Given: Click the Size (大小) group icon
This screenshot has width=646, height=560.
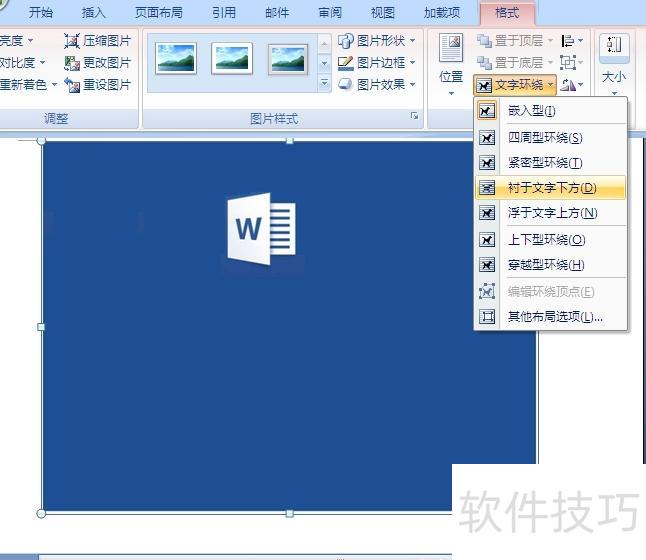Looking at the screenshot, I should [x=614, y=46].
